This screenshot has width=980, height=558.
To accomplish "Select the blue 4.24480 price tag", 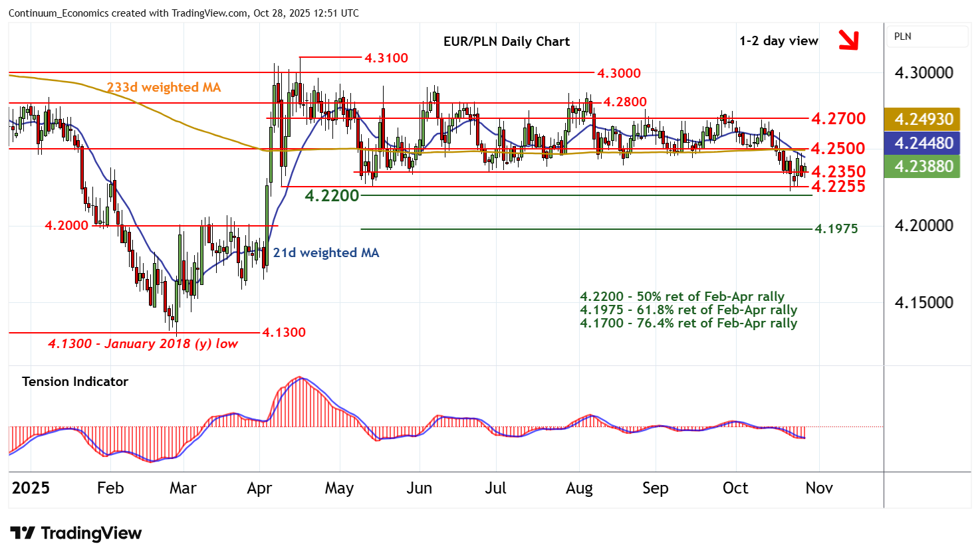I will [923, 143].
